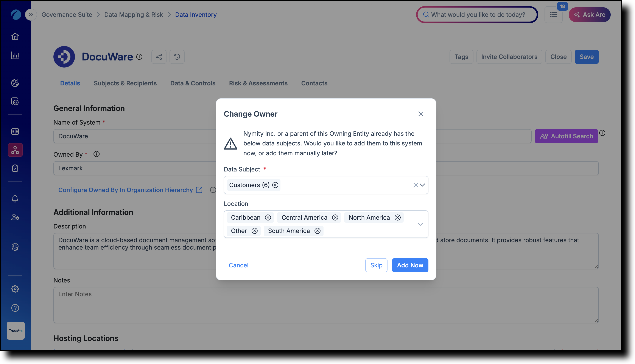Remove the North America location chip
Viewport: 635px width, 364px height.
click(397, 217)
